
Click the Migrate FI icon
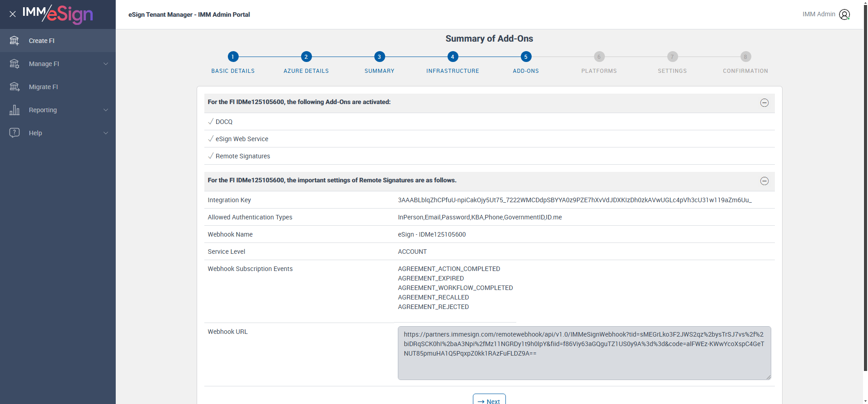(x=14, y=87)
